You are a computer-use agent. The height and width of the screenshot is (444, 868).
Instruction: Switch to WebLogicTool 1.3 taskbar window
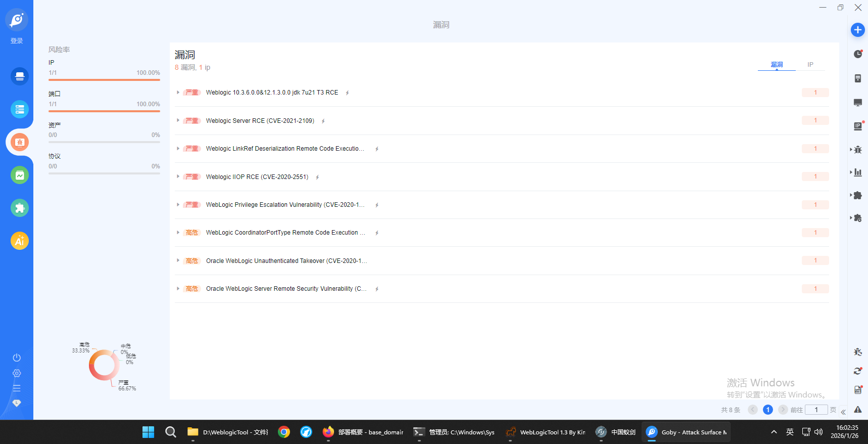coord(546,432)
